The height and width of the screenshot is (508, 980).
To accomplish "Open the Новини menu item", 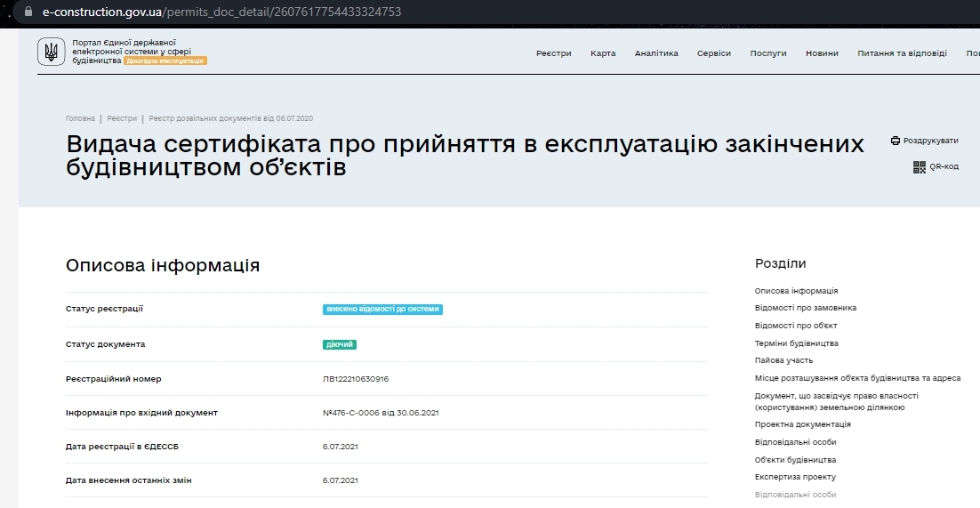I will point(822,53).
